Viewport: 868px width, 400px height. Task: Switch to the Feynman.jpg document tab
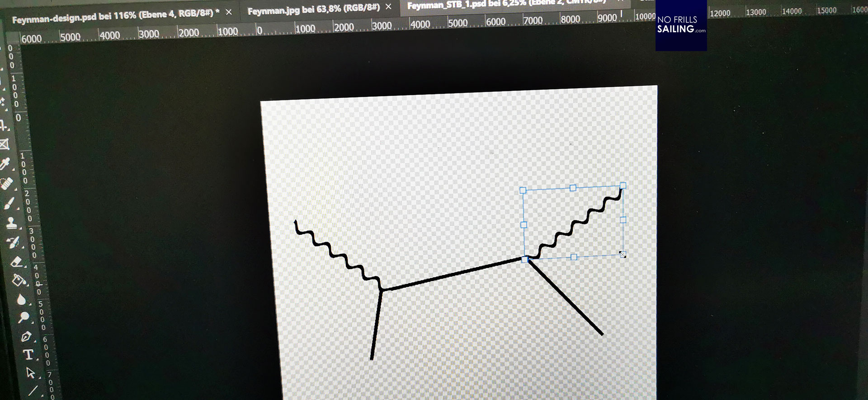point(314,9)
